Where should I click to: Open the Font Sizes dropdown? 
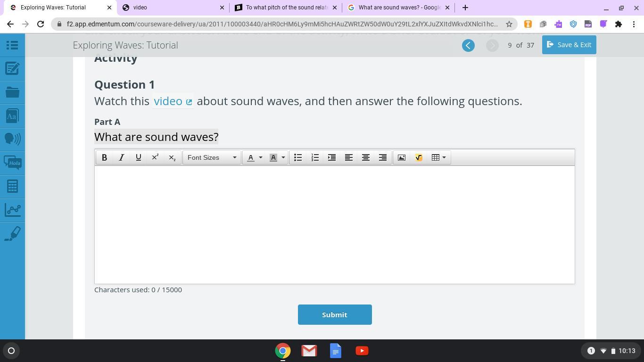click(212, 157)
